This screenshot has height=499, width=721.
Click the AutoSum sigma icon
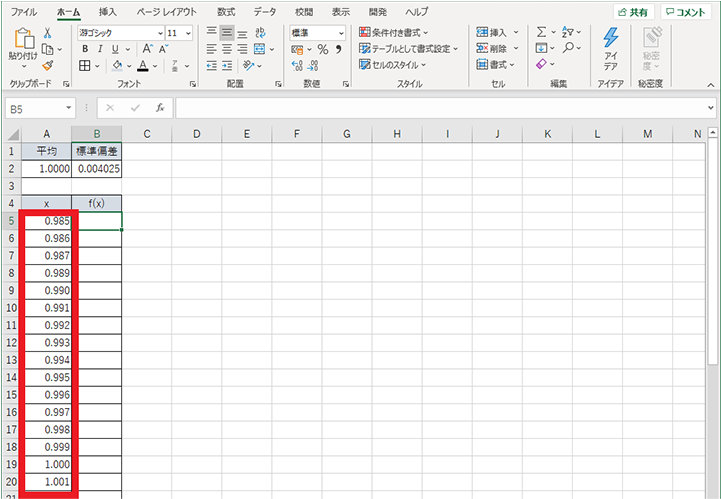pyautogui.click(x=542, y=32)
